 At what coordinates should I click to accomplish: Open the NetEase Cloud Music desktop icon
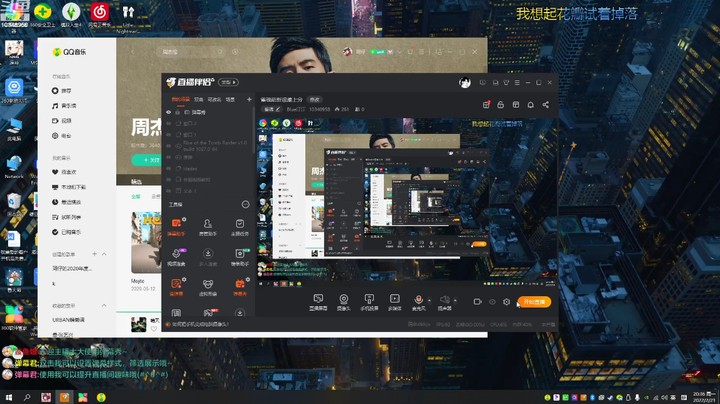coord(100,14)
